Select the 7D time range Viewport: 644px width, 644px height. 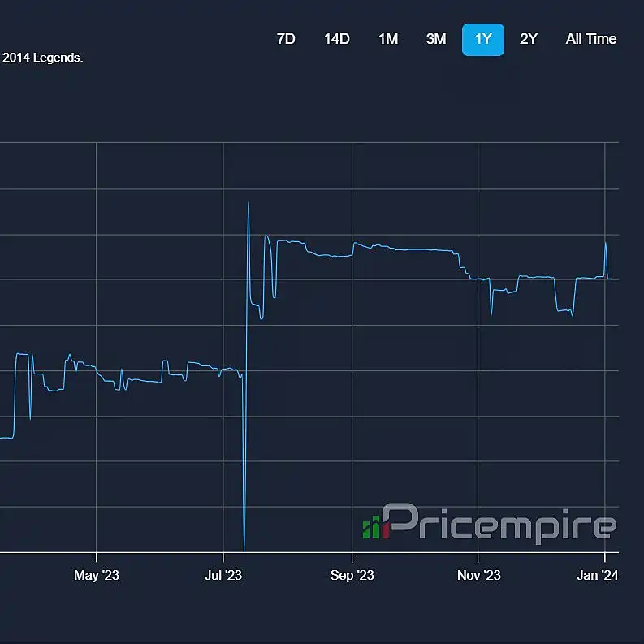point(286,40)
